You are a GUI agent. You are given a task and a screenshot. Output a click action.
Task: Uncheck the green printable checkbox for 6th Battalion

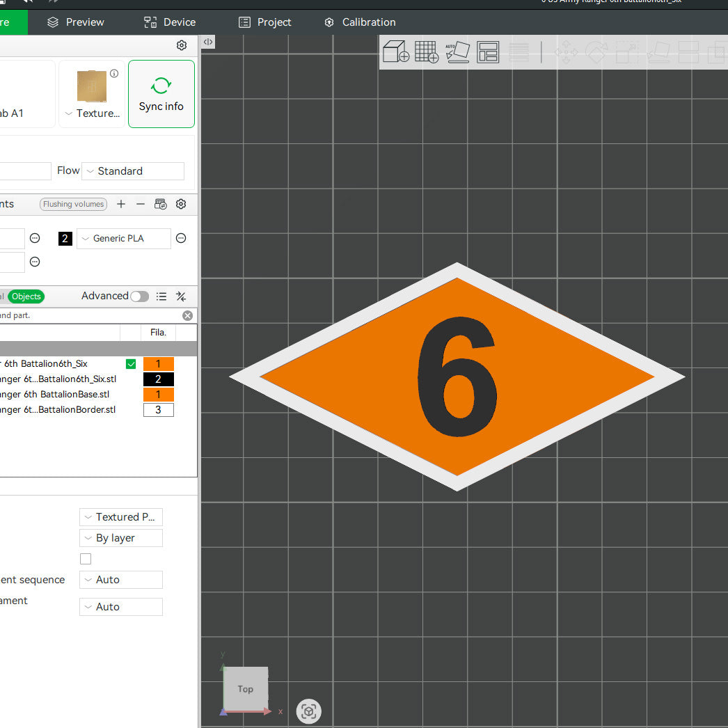click(x=131, y=364)
